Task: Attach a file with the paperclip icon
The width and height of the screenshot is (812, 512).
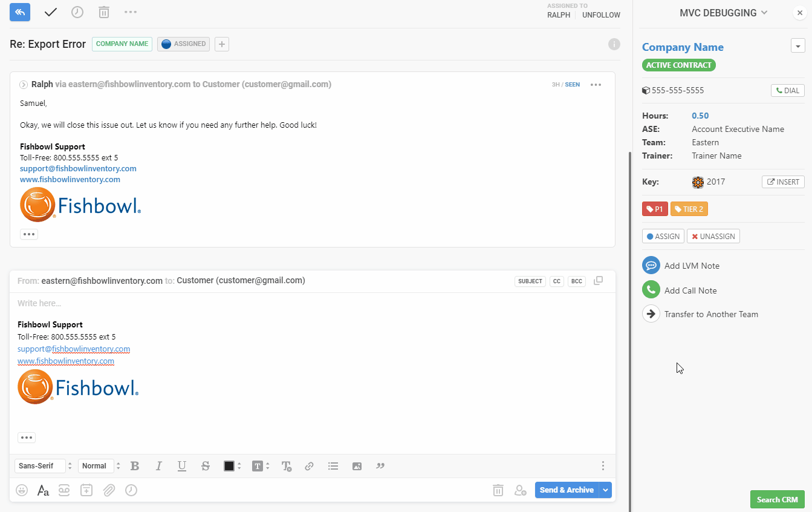Action: pyautogui.click(x=109, y=490)
